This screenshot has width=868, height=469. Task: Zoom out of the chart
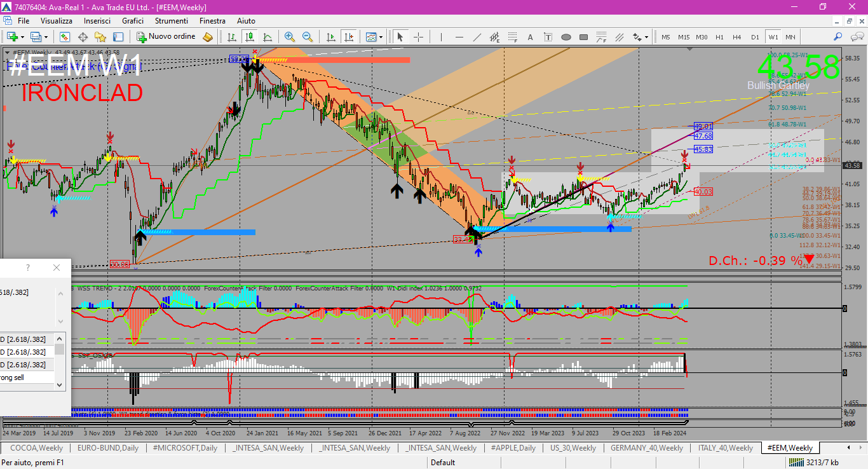(308, 37)
